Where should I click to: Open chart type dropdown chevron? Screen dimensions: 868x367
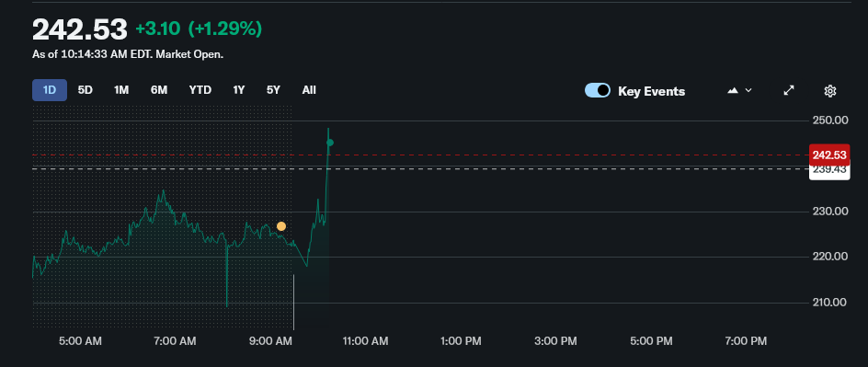[x=748, y=90]
